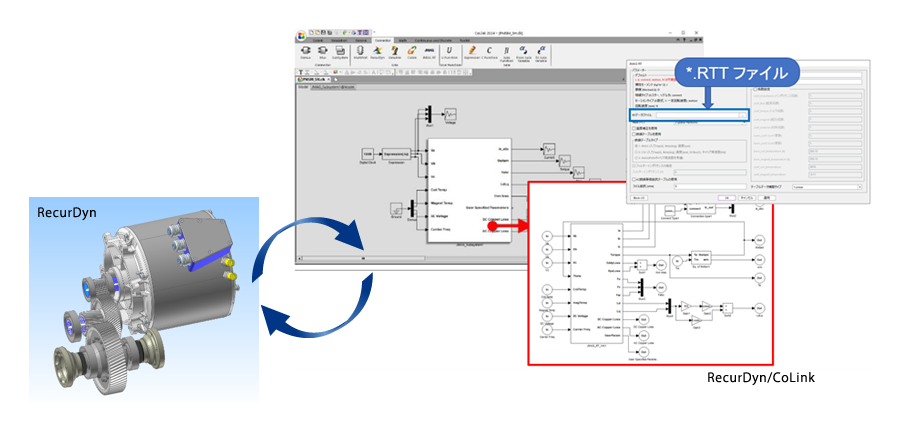This screenshot has height=426, width=900.
Task: Open the General ribbon tab
Action: point(361,41)
